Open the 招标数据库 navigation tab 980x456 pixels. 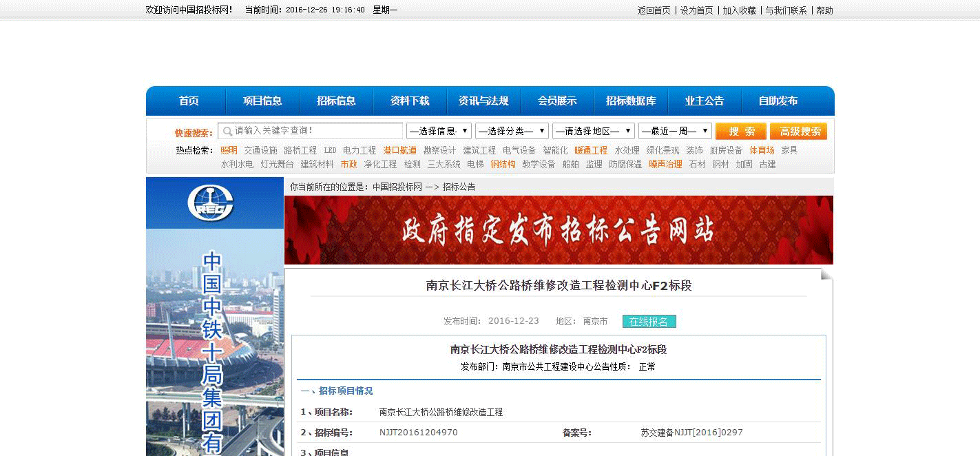click(631, 101)
